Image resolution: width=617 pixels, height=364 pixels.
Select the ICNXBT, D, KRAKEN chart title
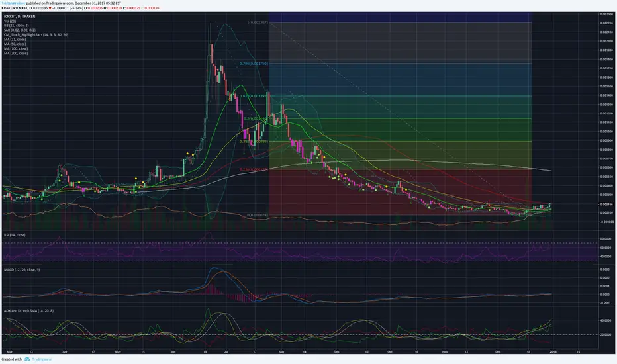coord(20,17)
